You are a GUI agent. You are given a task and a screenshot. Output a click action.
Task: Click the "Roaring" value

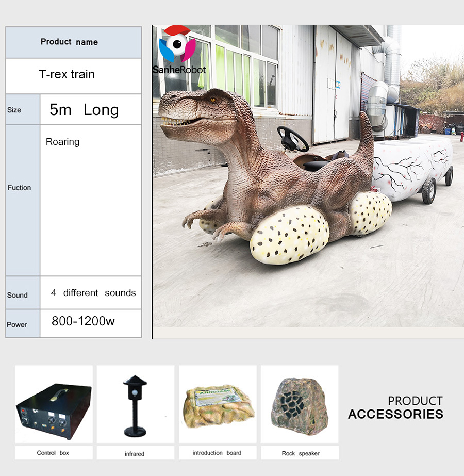pos(62,142)
